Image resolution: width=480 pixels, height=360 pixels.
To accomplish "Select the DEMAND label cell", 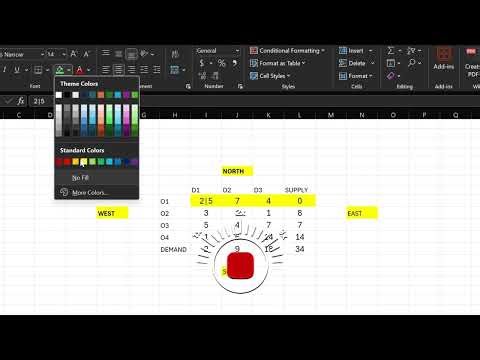I will (x=174, y=249).
